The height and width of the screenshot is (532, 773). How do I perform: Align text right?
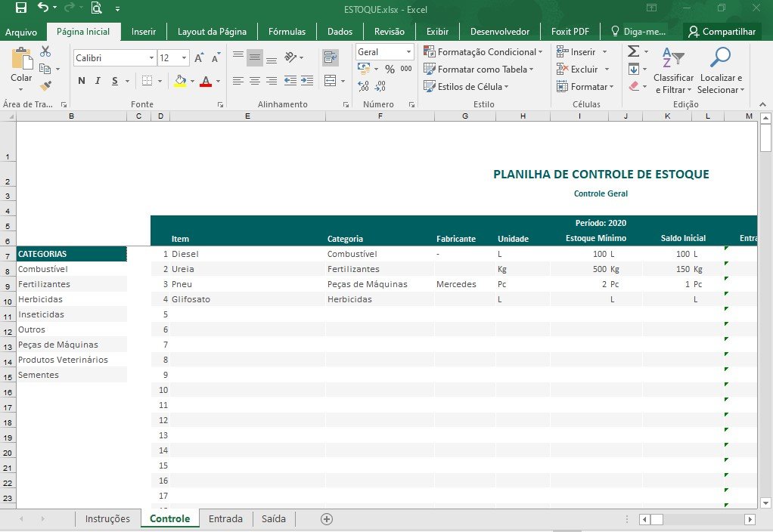271,81
